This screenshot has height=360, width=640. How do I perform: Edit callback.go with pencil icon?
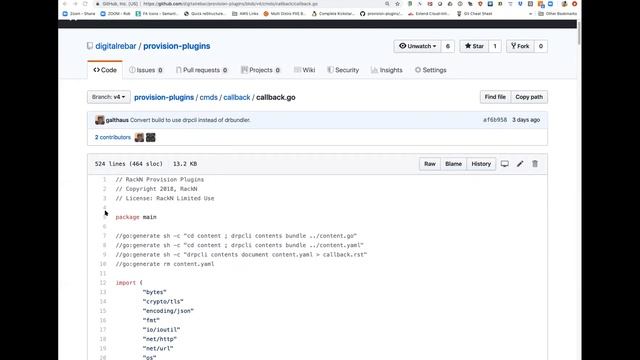pyautogui.click(x=520, y=164)
